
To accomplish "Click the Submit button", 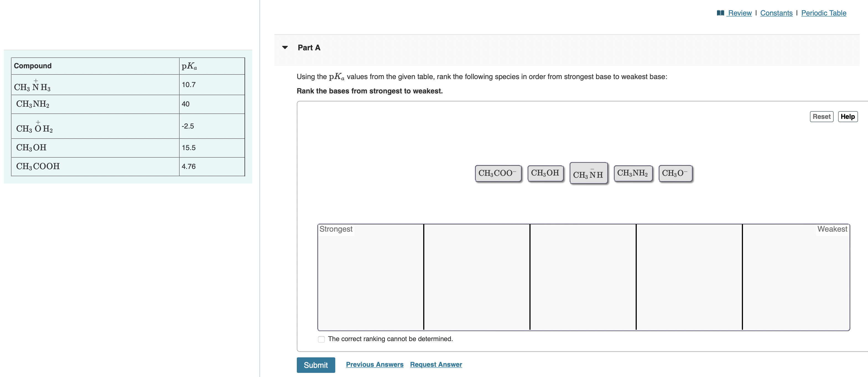I will [315, 365].
